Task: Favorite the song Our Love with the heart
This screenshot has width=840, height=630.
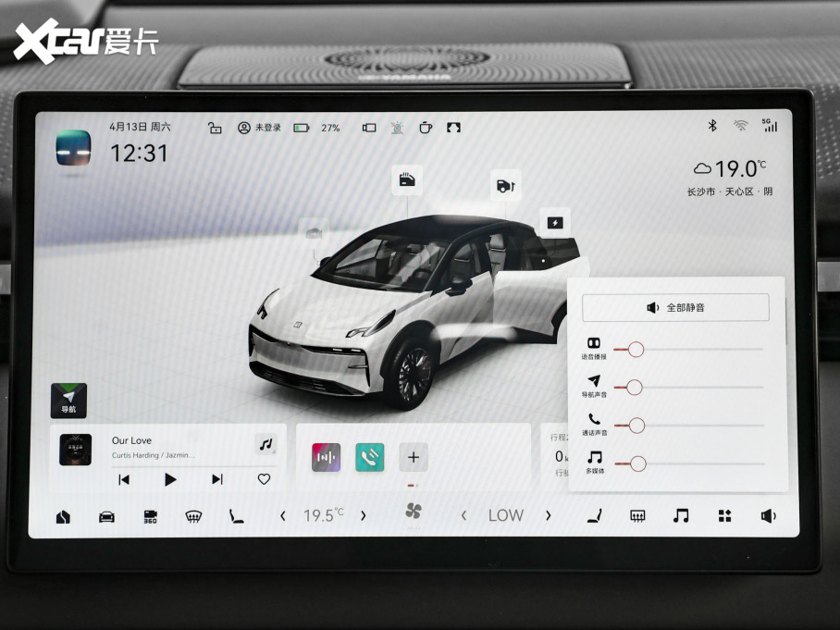Action: pos(264,479)
